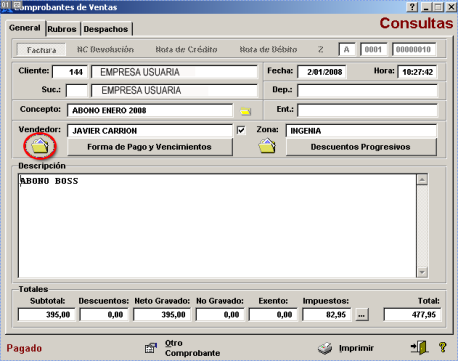Viewport: 458px width, 361px height.
Task: Select the Factura document type option
Action: 41,50
